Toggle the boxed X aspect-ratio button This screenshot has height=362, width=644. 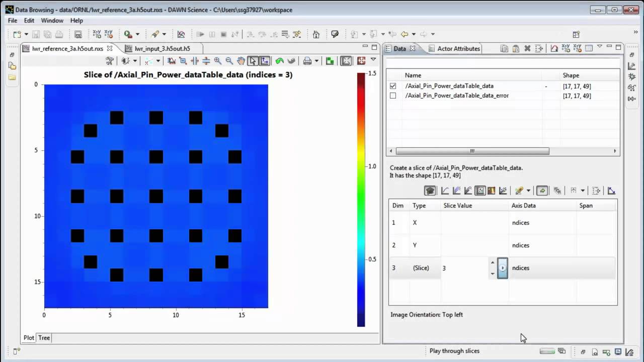346,61
